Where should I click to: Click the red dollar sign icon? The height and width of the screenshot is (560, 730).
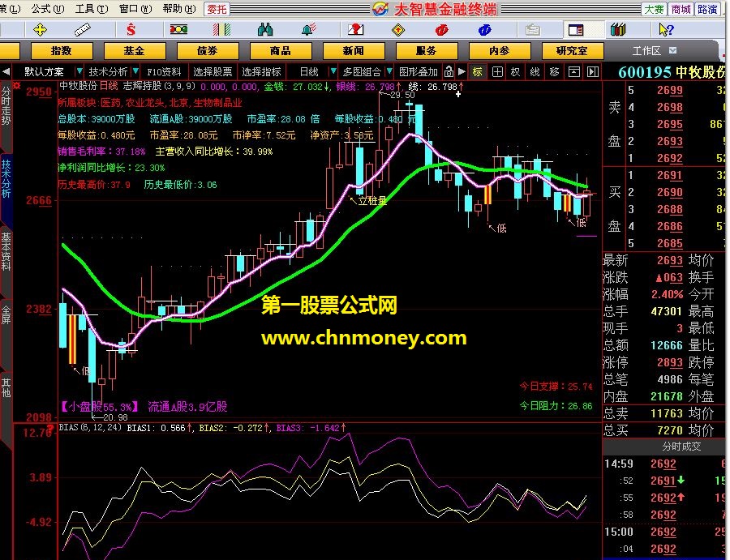(131, 30)
